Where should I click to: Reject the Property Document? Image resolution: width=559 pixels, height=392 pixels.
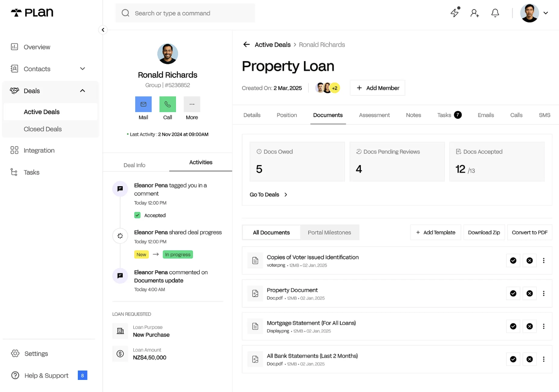pyautogui.click(x=530, y=293)
